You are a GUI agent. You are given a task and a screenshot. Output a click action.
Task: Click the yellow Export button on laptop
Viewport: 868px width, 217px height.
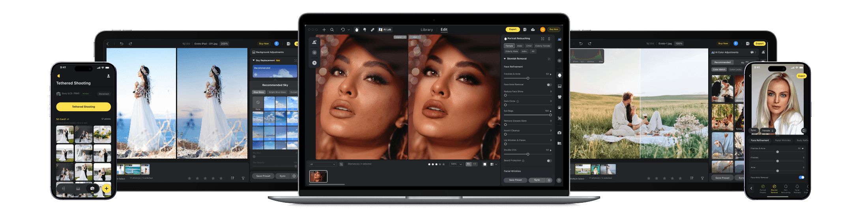(513, 29)
